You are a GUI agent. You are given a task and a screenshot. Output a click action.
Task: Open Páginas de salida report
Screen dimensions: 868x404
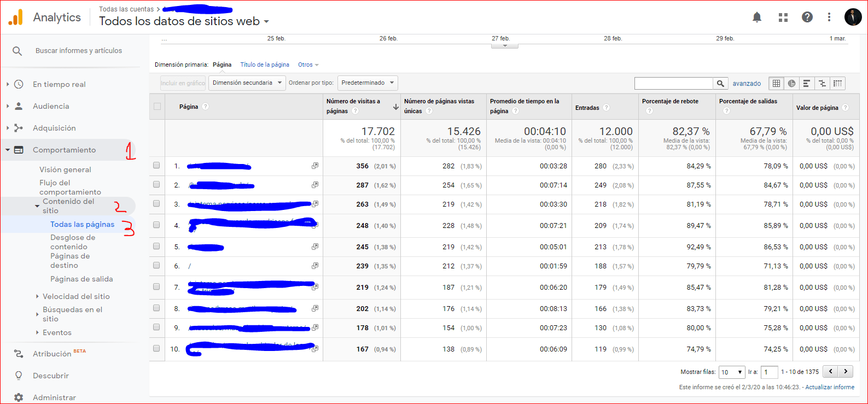(x=81, y=279)
